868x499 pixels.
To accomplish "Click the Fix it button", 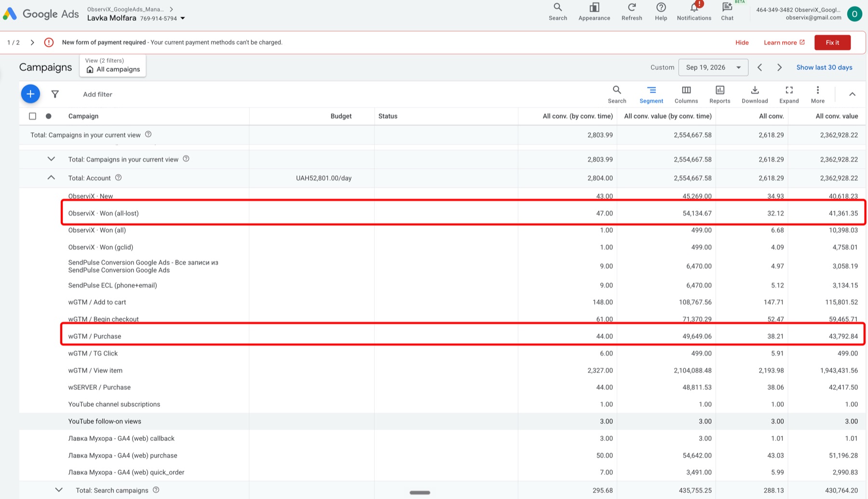I will [832, 42].
